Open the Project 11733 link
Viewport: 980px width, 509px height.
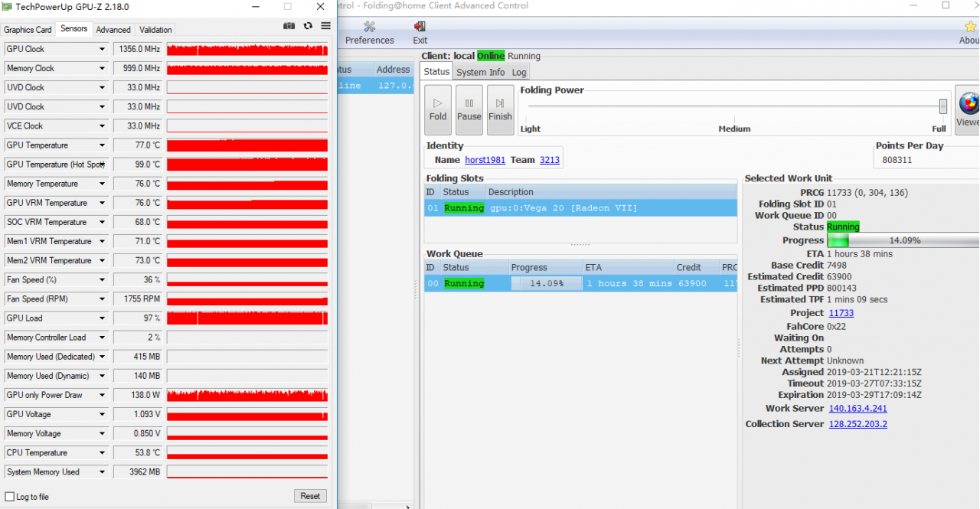tap(841, 313)
